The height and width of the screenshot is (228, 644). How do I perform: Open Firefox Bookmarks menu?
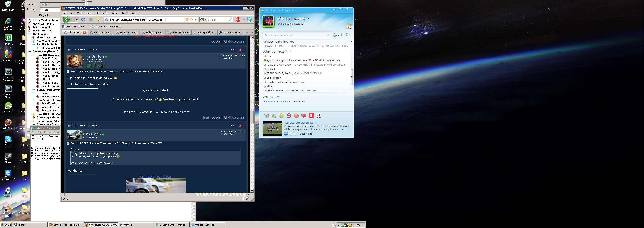pyautogui.click(x=102, y=13)
